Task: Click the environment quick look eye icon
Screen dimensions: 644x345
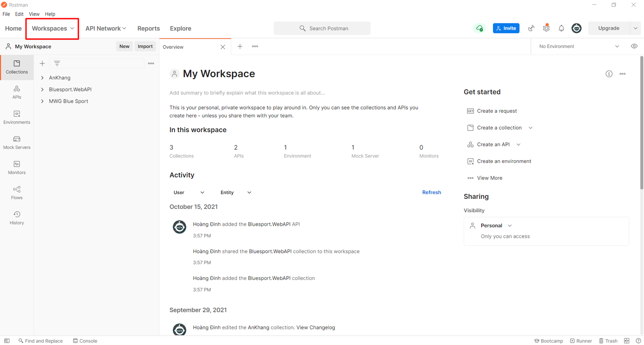Action: [x=634, y=46]
